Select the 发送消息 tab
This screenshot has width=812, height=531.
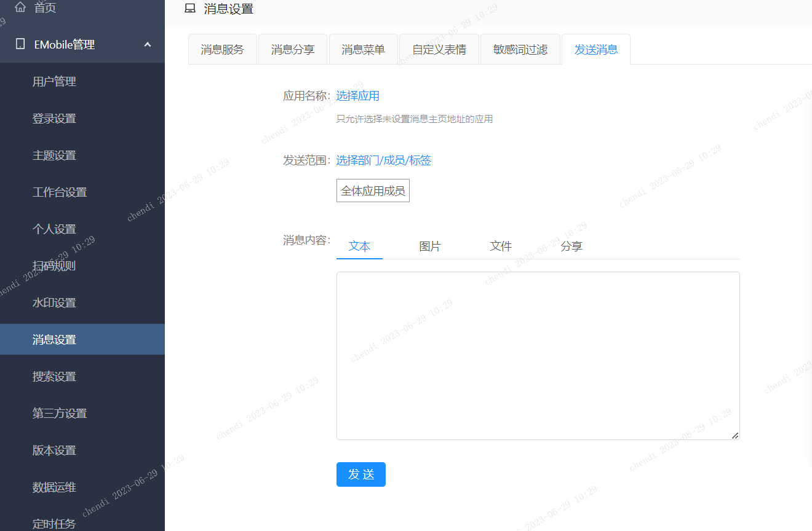[596, 49]
